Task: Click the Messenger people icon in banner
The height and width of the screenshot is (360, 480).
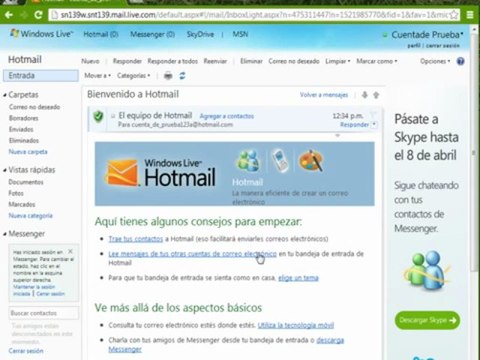Action: (x=248, y=160)
